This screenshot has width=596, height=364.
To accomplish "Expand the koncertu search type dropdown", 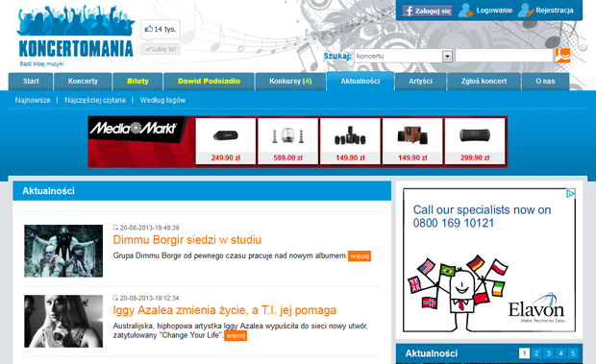I will click(x=447, y=56).
